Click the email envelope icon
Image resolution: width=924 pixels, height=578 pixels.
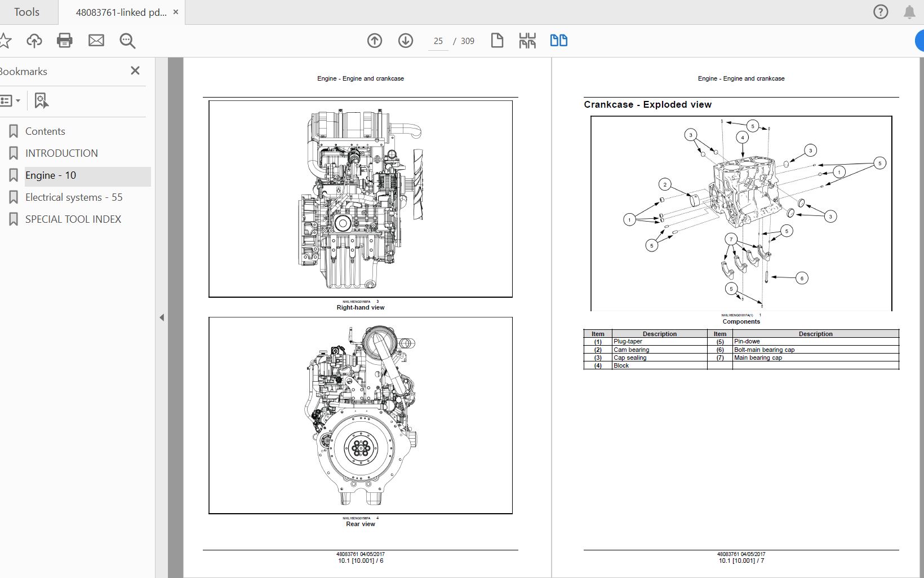tap(96, 41)
